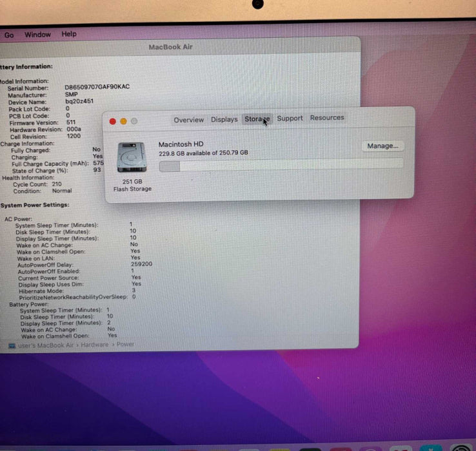Select the Storage tab

click(257, 119)
